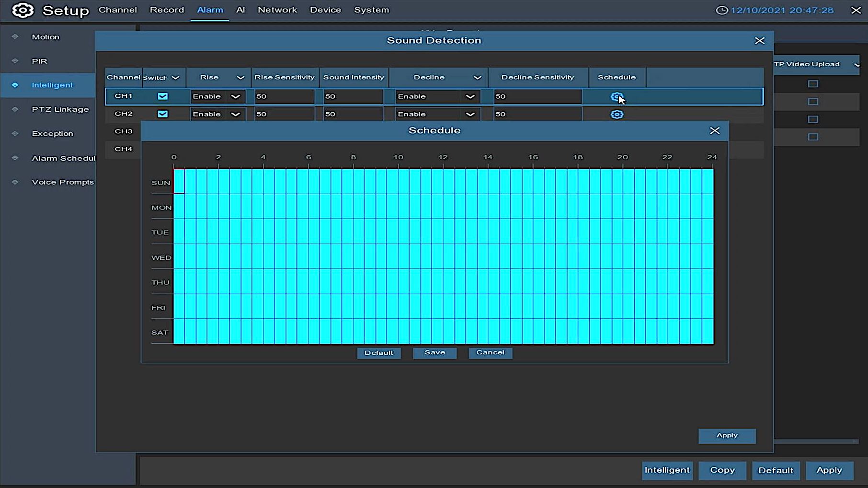
Task: Open CH2 schedule gear icon
Action: click(617, 114)
